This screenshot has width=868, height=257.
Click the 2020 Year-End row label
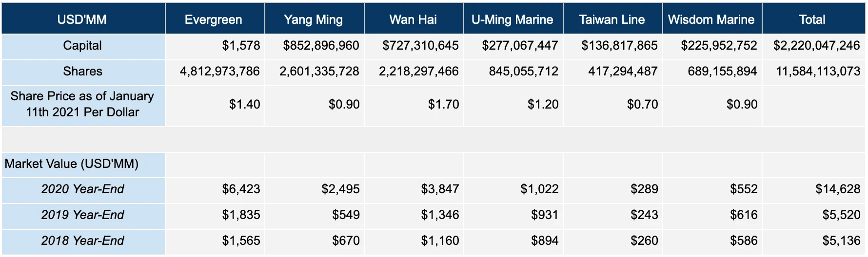[82, 189]
